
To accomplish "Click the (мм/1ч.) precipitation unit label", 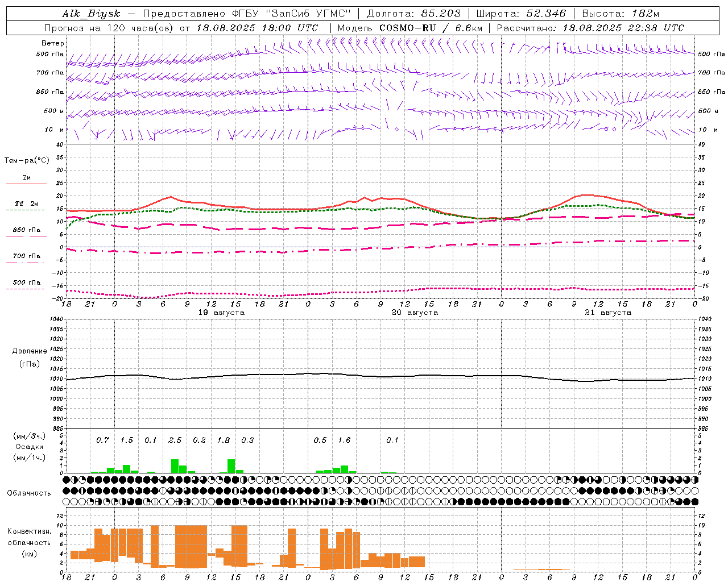I will [30, 458].
